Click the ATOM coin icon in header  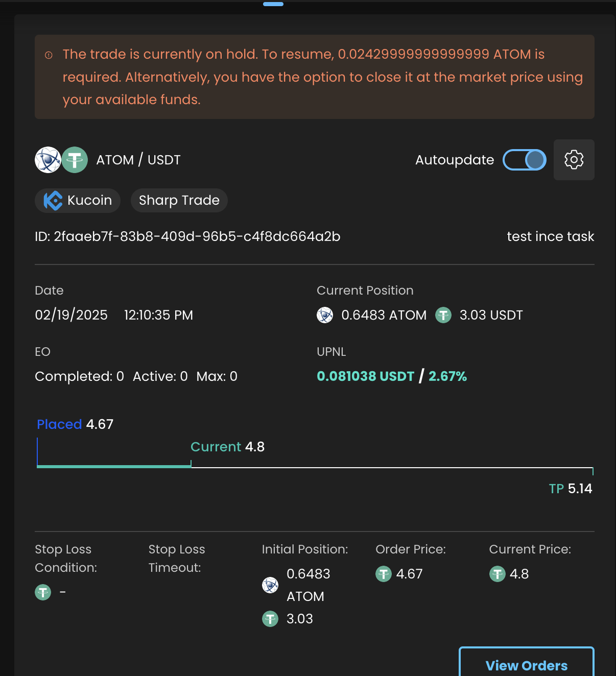pos(48,160)
